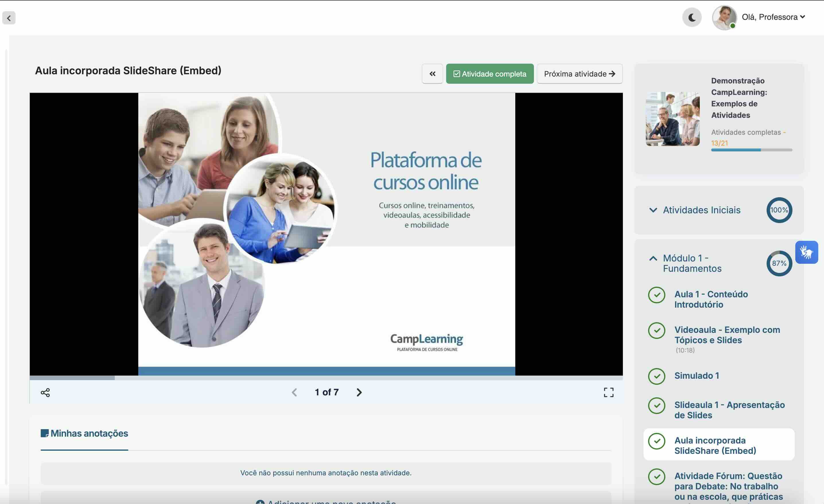Click check icon beside 'Simulado 1'
Viewport: 824px width, 504px height.
point(656,376)
